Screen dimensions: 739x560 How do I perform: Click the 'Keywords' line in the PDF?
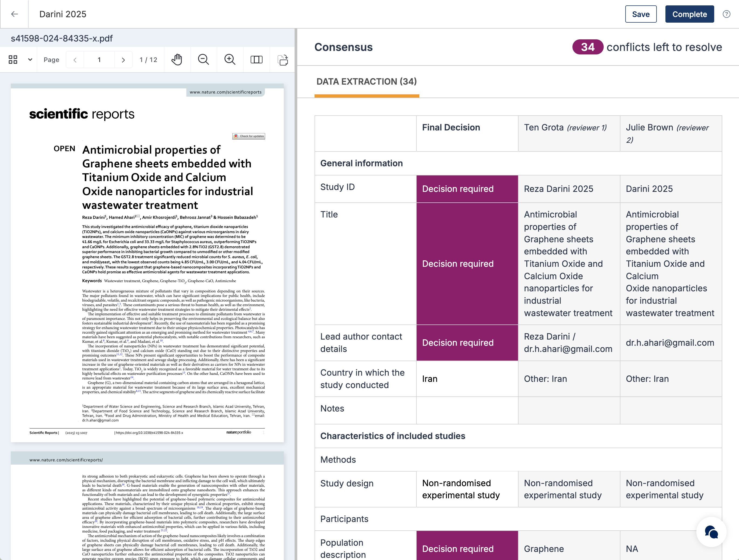159,281
